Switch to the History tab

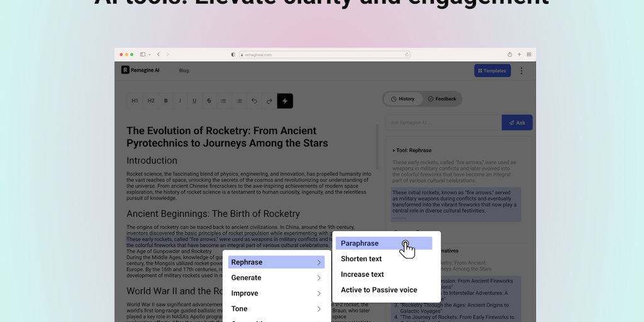[402, 99]
